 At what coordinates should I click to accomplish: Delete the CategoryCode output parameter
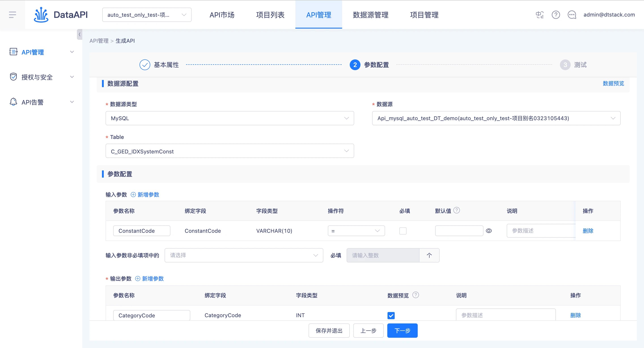tap(575, 315)
